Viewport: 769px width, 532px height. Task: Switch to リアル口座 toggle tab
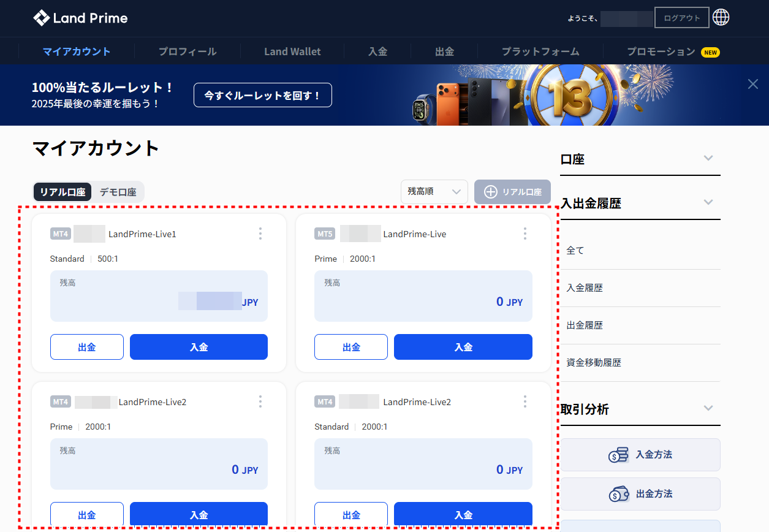(63, 192)
